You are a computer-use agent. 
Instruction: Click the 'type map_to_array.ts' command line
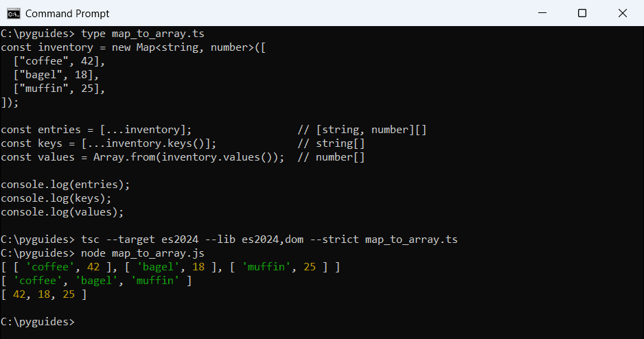coord(102,34)
